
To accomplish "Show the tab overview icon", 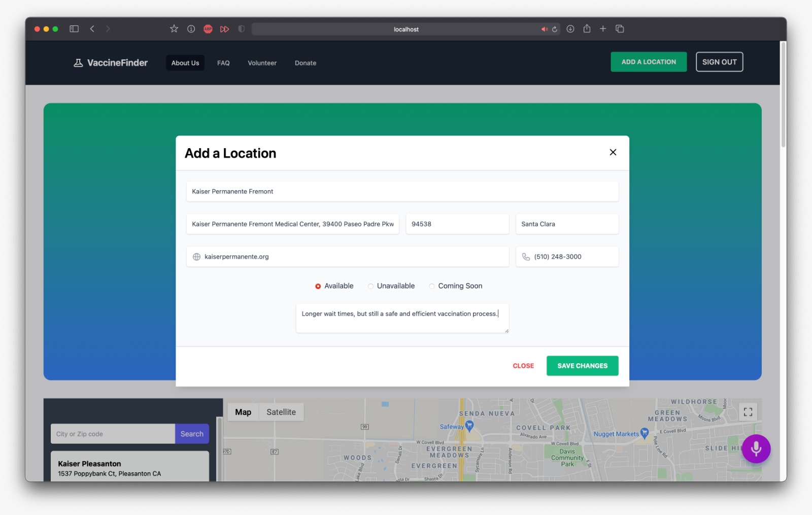I will (x=620, y=29).
